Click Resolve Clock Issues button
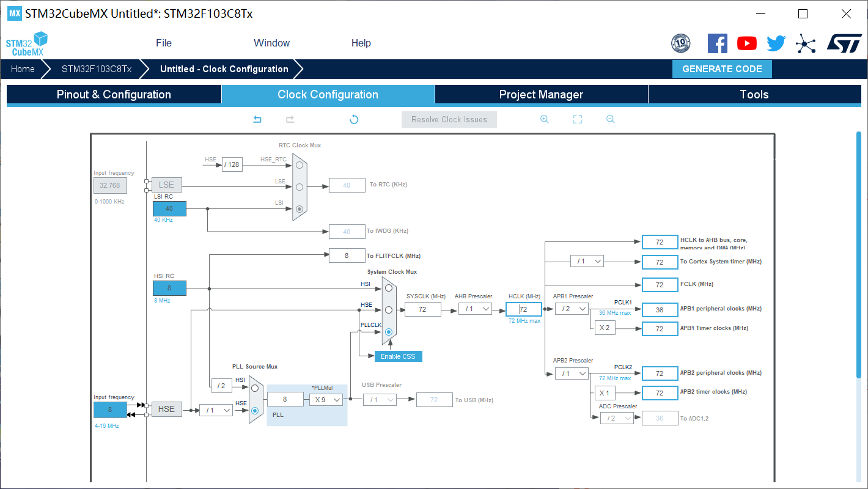 [449, 120]
